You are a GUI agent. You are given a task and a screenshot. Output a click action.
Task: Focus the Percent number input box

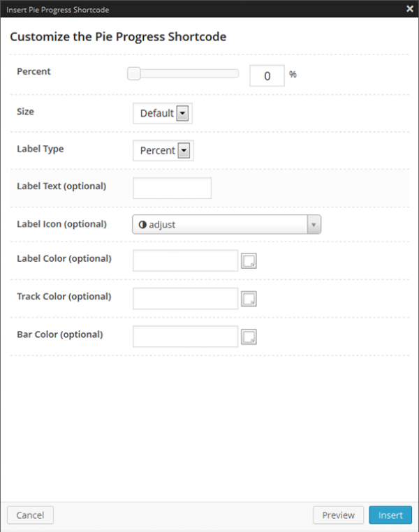267,75
